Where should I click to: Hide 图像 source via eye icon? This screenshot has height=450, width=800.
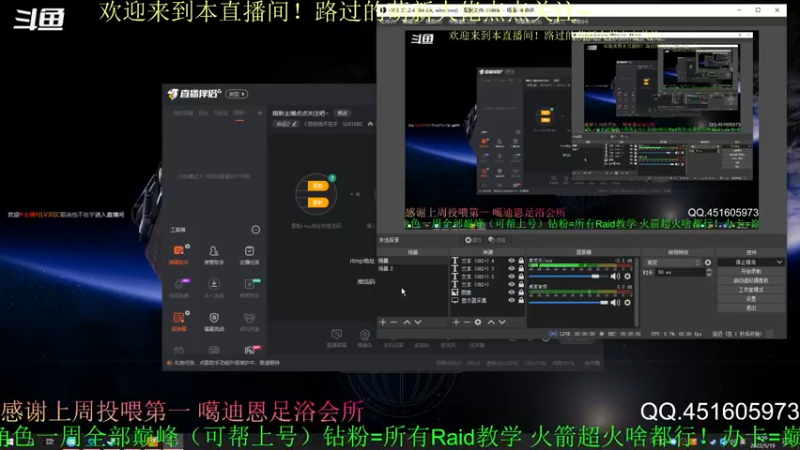pos(511,292)
